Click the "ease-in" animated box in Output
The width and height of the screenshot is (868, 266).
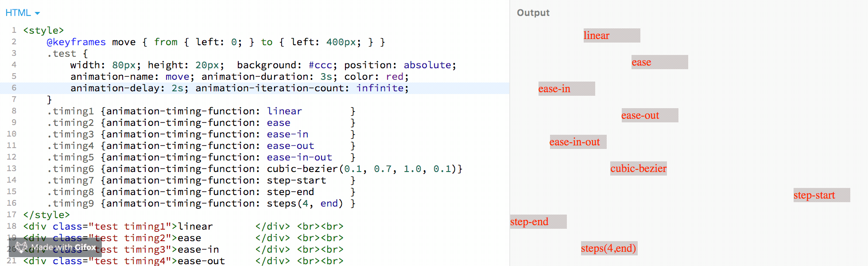pyautogui.click(x=566, y=89)
